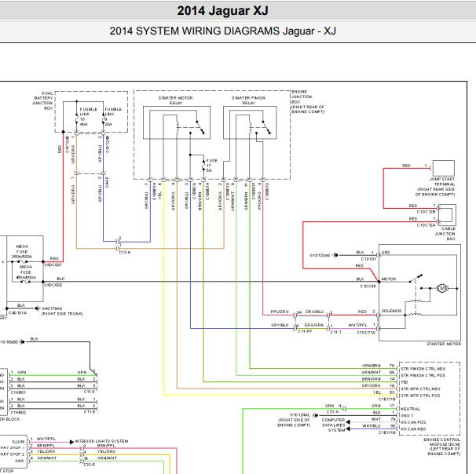This screenshot has width=476, height=474.
Task: Click the "STR PINION CTRL NEG" ECM pin
Action: tap(423, 369)
